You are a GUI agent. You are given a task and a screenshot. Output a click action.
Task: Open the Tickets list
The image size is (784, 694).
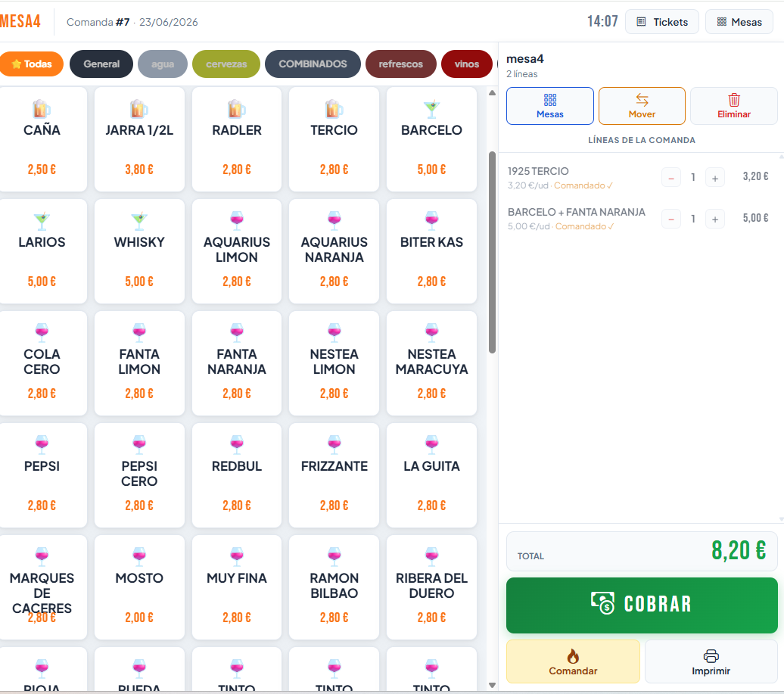pyautogui.click(x=662, y=22)
